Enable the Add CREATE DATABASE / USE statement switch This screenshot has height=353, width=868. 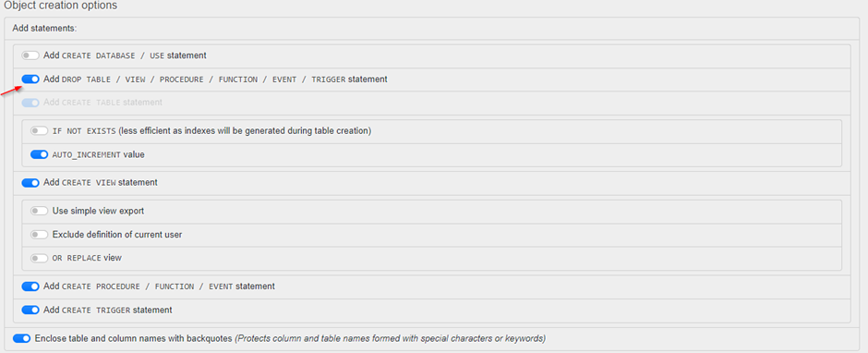coord(30,55)
